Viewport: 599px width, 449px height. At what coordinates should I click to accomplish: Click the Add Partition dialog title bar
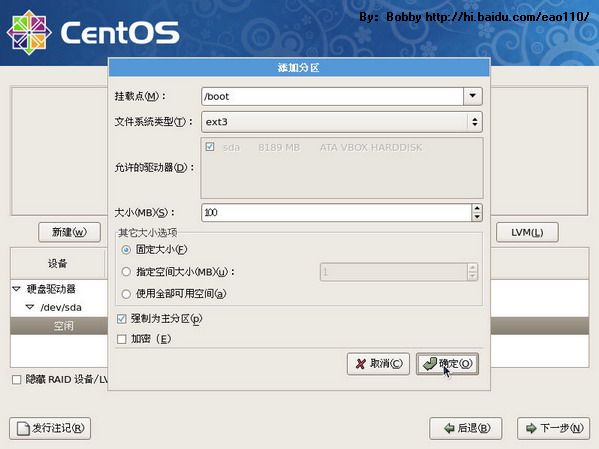point(299,68)
